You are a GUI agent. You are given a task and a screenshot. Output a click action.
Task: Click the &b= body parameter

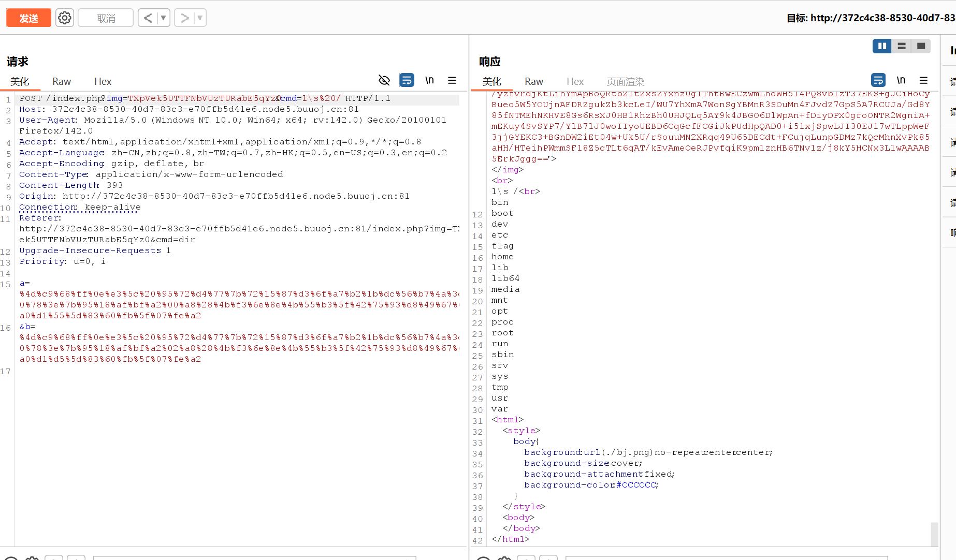click(x=27, y=327)
